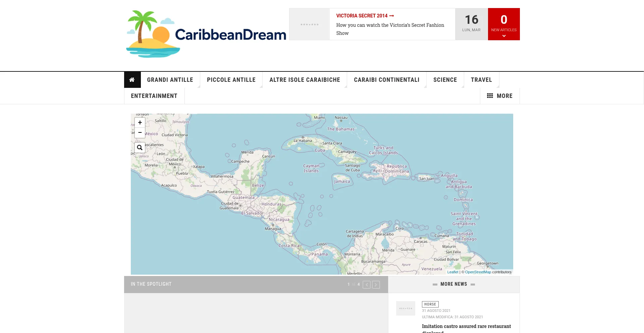Open the CARAIBI CONTINENTALI menu
The height and width of the screenshot is (333, 644).
point(387,80)
